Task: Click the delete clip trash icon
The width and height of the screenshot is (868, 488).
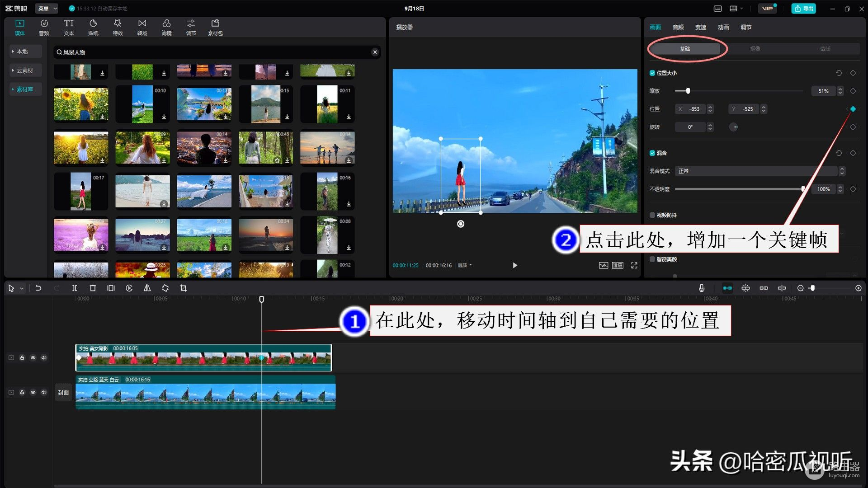Action: [93, 288]
